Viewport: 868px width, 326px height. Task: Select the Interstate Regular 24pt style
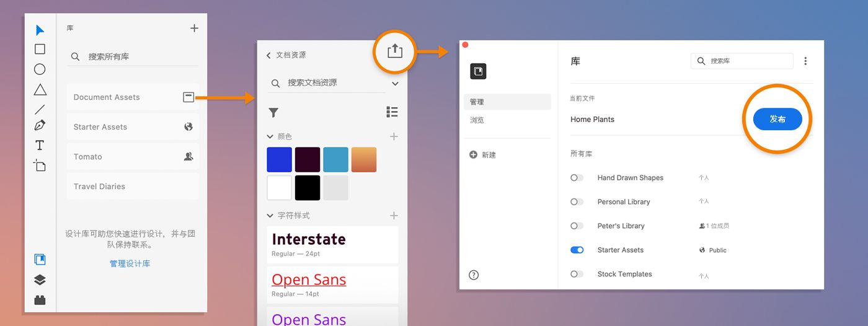click(332, 244)
